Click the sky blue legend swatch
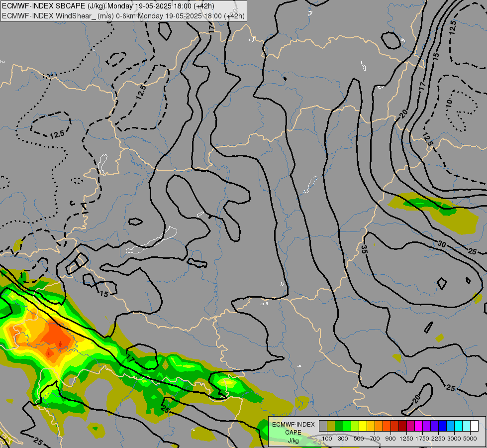The image size is (487, 448). pos(450,426)
